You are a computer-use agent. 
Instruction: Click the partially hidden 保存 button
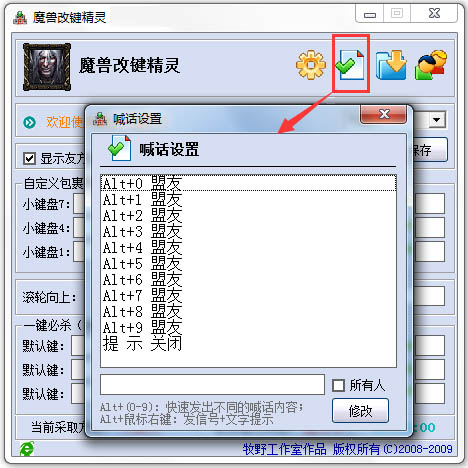click(430, 150)
